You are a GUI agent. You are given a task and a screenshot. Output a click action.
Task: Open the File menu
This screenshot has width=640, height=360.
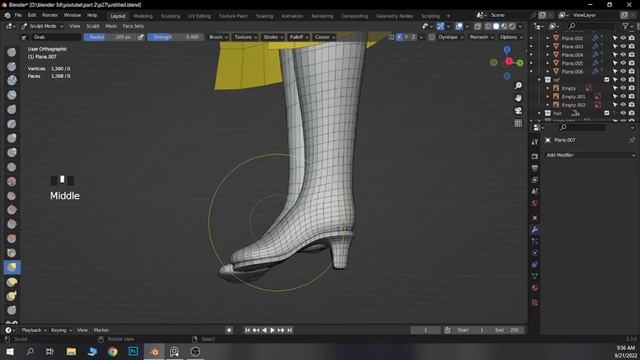click(x=18, y=16)
